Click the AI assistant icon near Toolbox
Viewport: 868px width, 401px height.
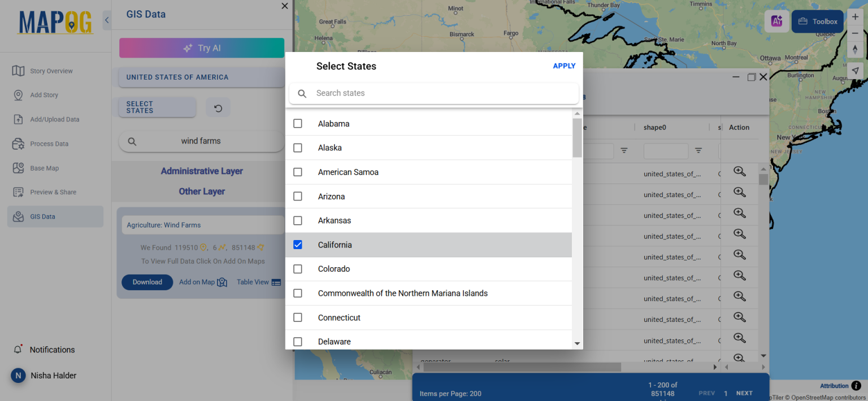[x=777, y=21]
